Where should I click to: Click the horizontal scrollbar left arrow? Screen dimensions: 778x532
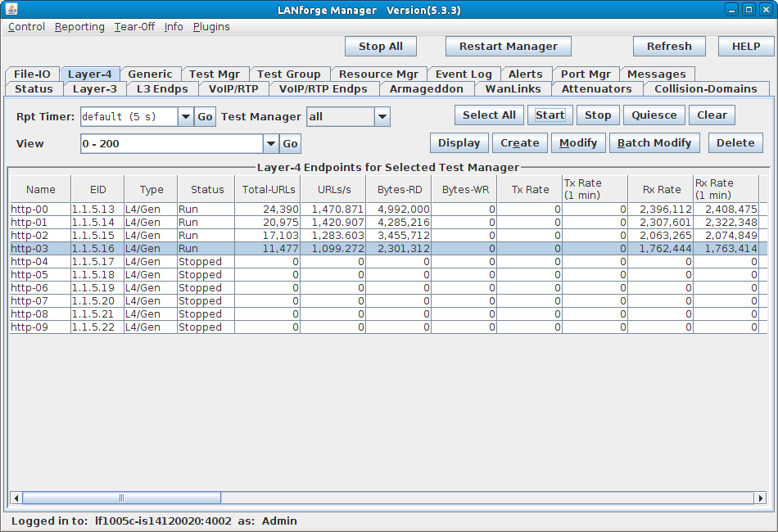tap(16, 498)
